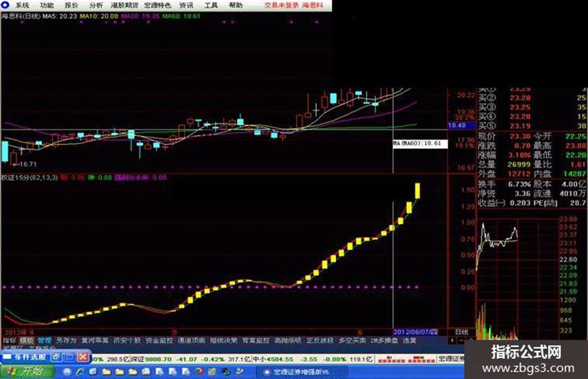This screenshot has height=379, width=588.
Task: Click the plus zoom button beside 日线
Action: (x=452, y=340)
